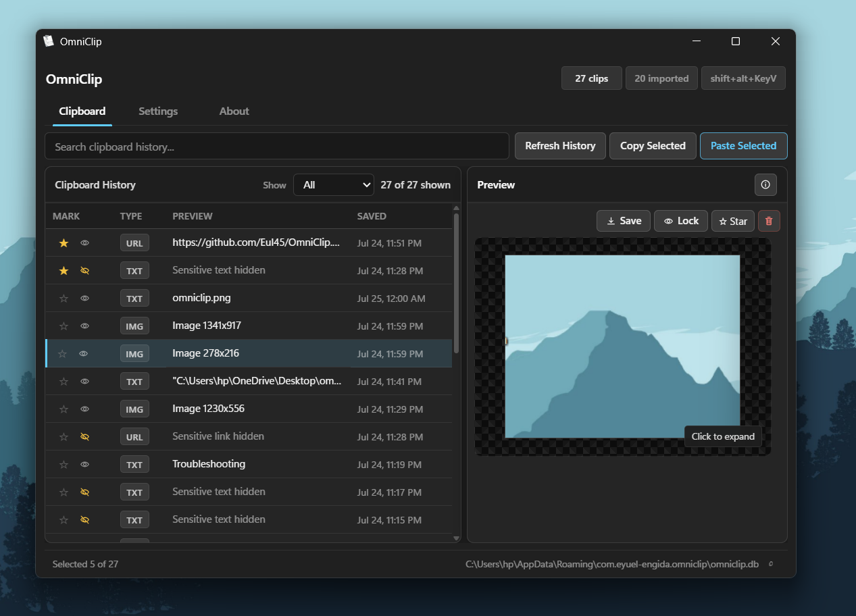
Task: Open the Settings tab
Action: (x=158, y=111)
